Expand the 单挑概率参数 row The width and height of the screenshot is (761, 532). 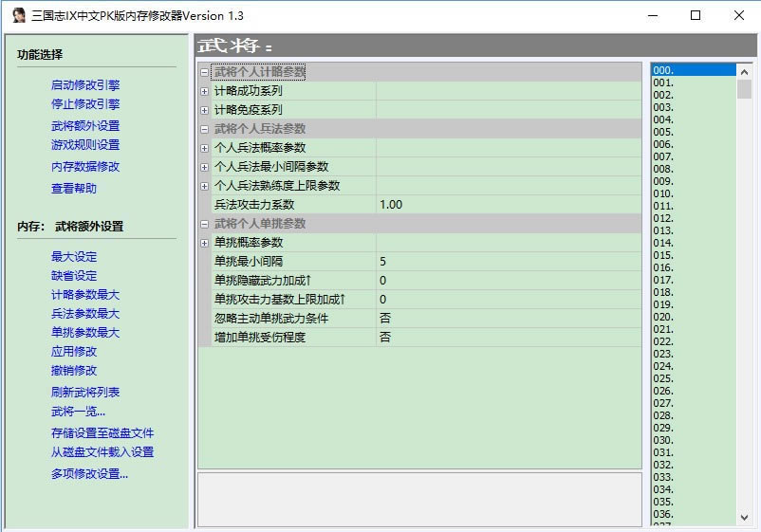click(205, 243)
